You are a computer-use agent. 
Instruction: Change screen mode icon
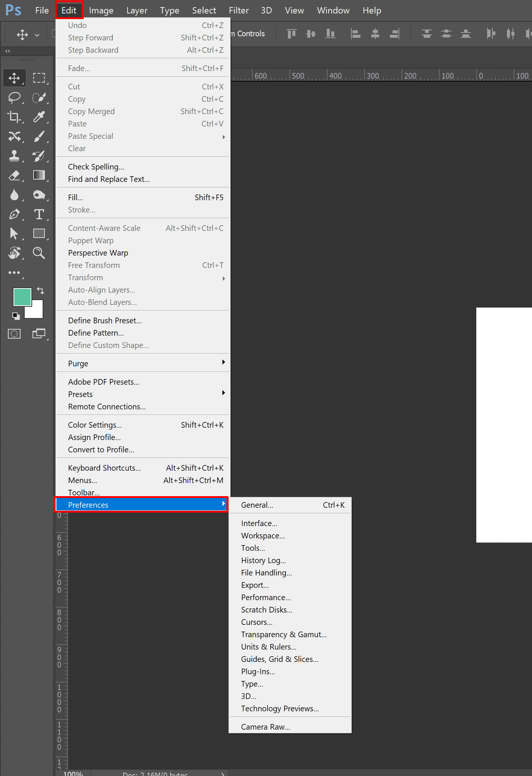[39, 334]
